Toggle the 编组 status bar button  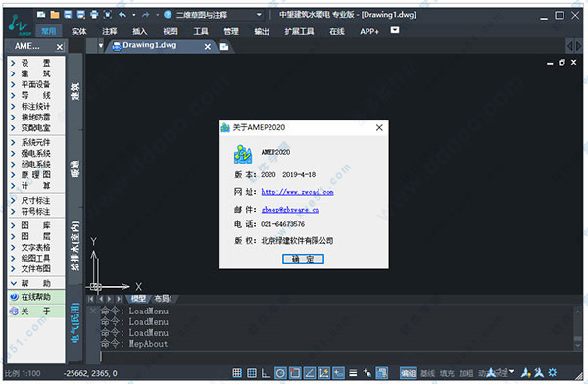(x=408, y=373)
